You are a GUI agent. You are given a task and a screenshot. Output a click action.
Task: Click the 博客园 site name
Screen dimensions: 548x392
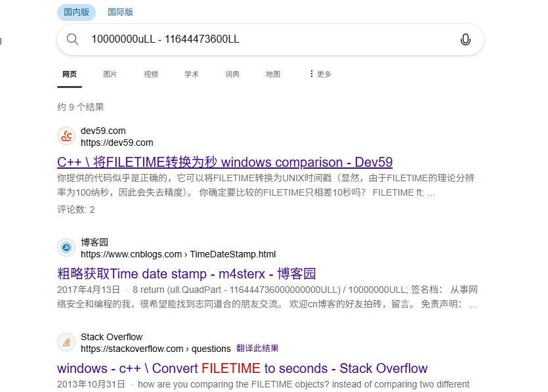coord(95,242)
